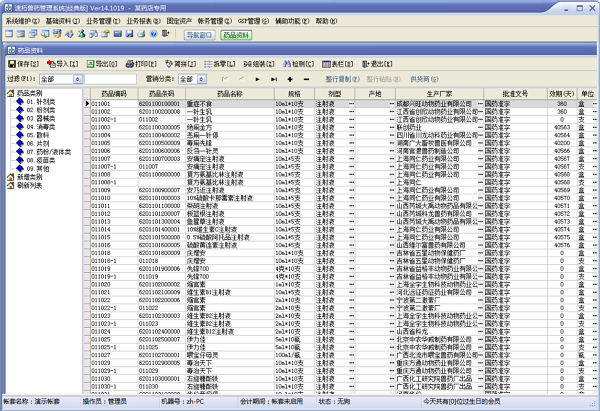Click the printer icon in top toolbar
The width and height of the screenshot is (600, 411).
[141, 34]
